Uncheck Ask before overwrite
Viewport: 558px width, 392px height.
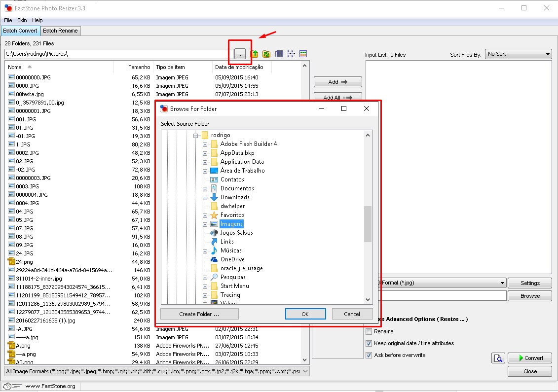click(x=369, y=355)
